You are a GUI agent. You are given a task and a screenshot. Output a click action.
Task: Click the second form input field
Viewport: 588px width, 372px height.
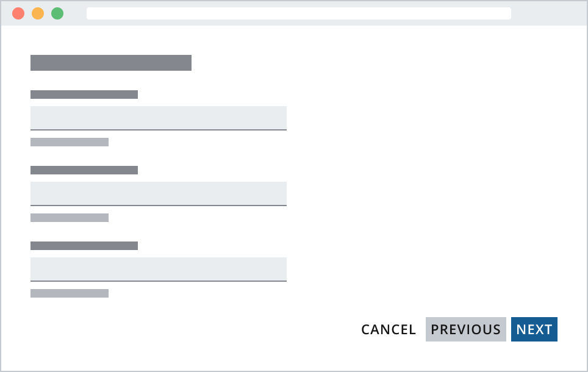159,193
